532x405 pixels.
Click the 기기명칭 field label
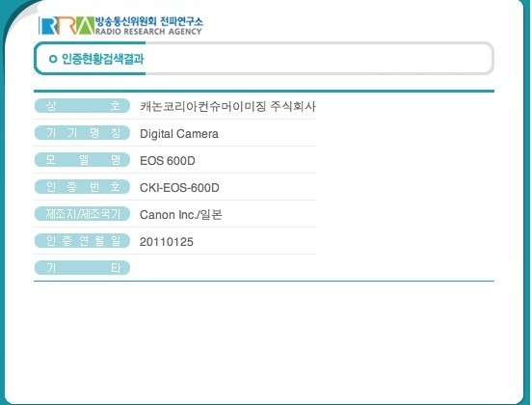82,133
